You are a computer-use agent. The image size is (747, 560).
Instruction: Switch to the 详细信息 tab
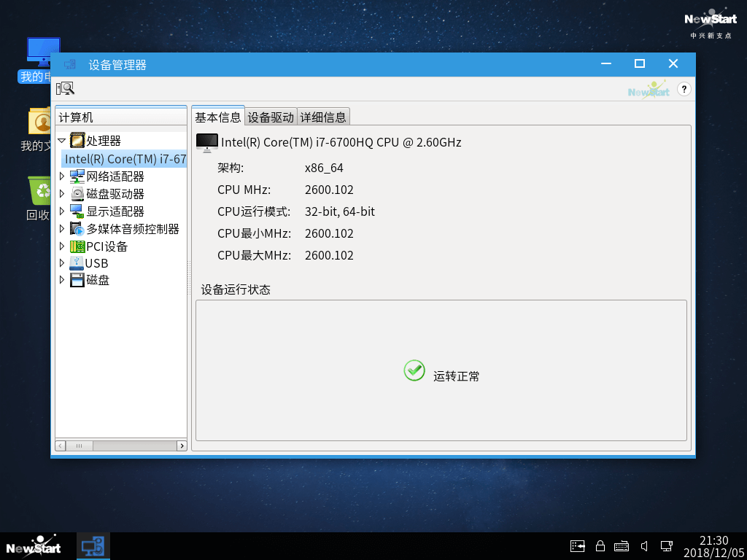(323, 117)
